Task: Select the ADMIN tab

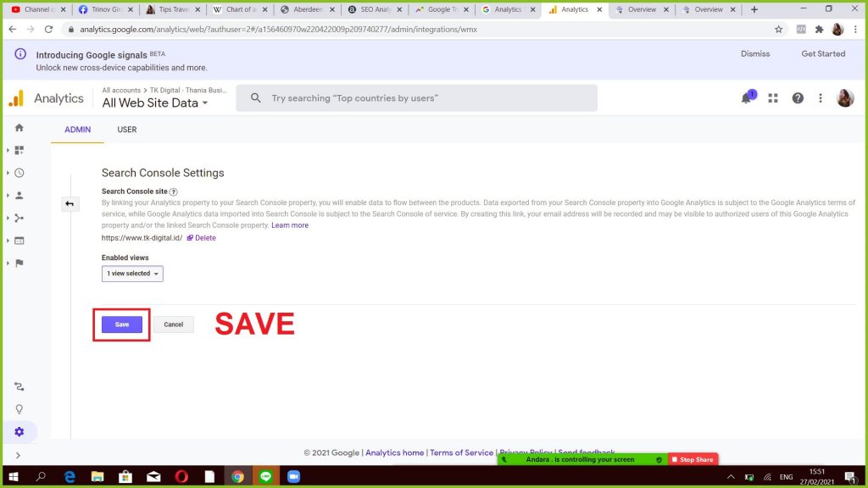Action: tap(77, 130)
